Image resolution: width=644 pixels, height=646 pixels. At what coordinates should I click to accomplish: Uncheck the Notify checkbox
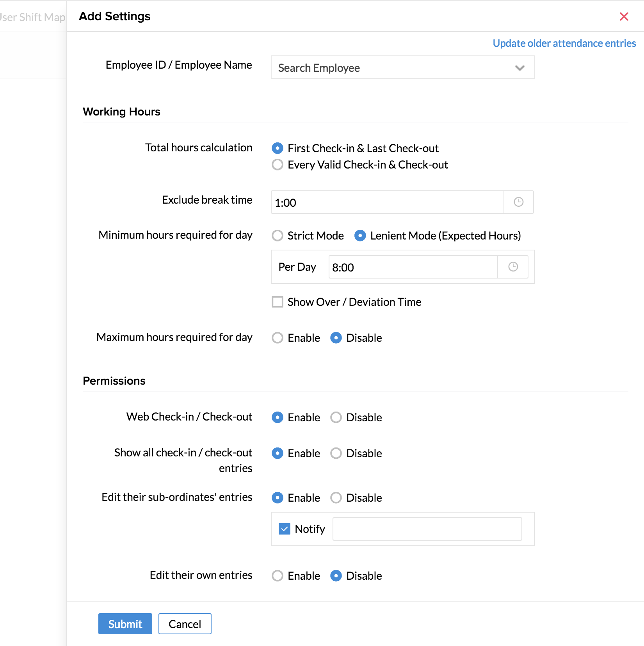285,529
